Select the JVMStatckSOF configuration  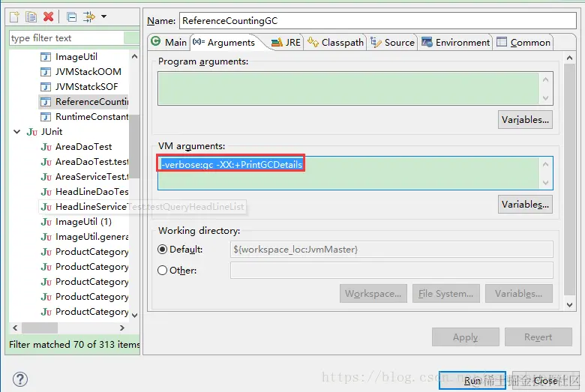point(86,86)
